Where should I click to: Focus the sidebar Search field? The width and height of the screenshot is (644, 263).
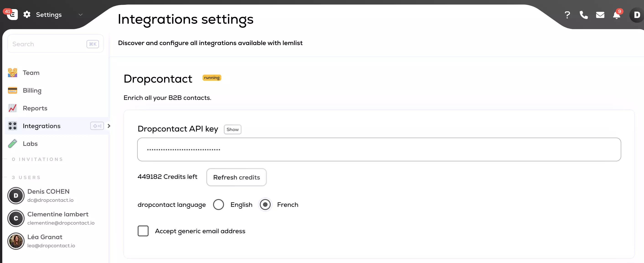point(56,44)
